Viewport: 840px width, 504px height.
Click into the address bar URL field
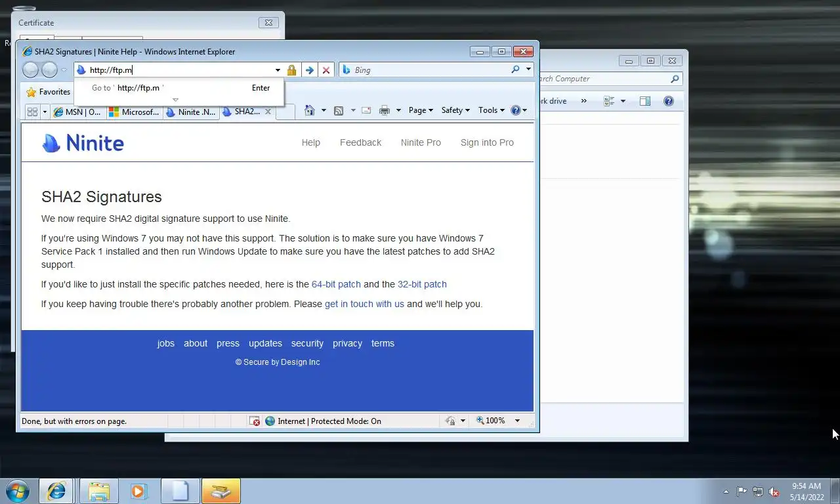[x=173, y=70]
